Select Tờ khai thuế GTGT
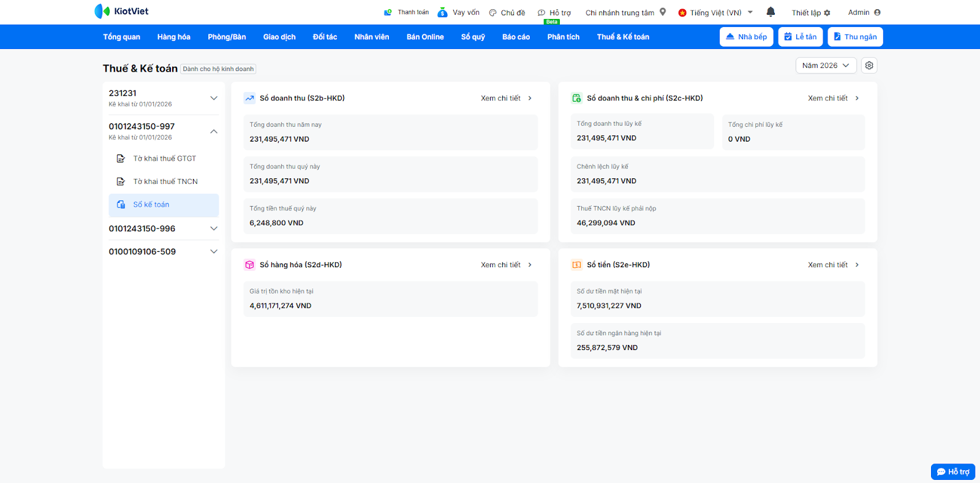 [x=164, y=159]
